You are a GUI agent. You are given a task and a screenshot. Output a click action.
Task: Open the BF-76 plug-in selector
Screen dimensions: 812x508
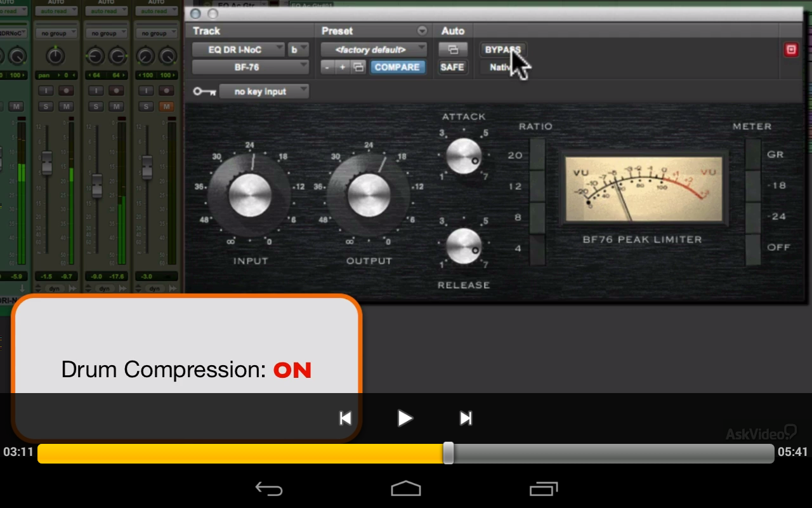point(251,67)
